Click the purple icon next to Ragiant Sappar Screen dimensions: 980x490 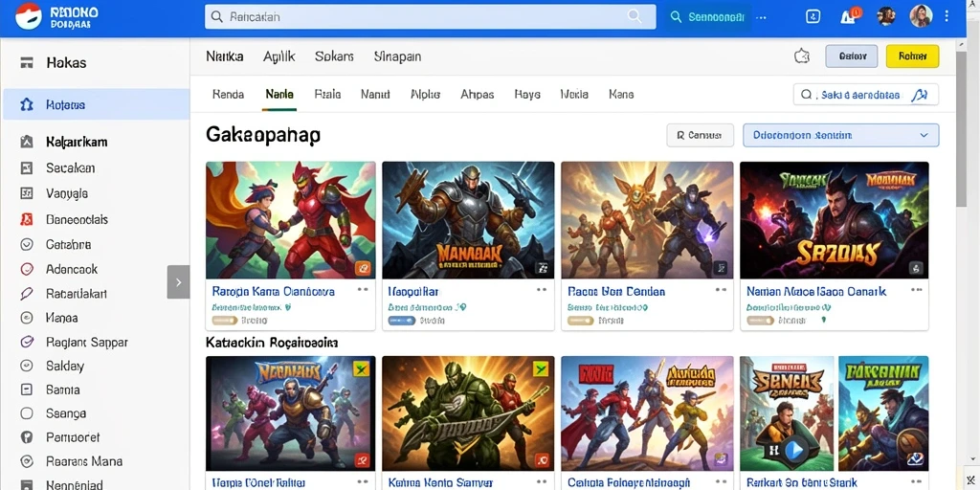click(x=26, y=342)
